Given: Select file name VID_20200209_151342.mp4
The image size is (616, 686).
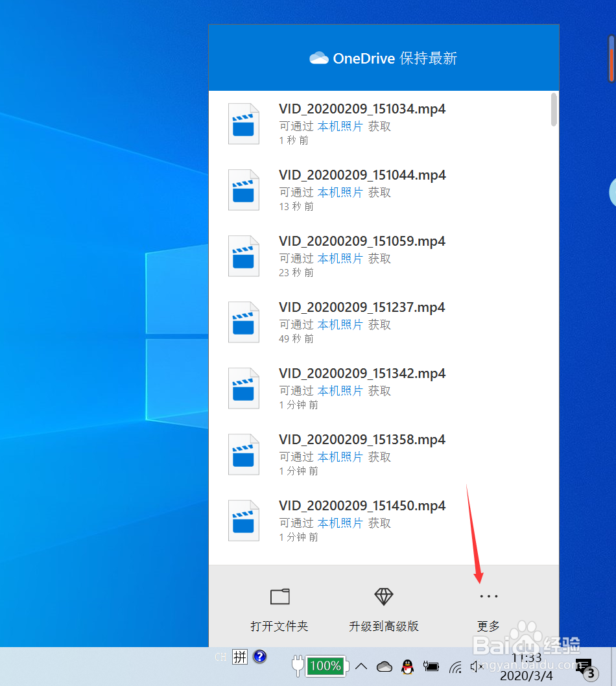Looking at the screenshot, I should tap(362, 373).
